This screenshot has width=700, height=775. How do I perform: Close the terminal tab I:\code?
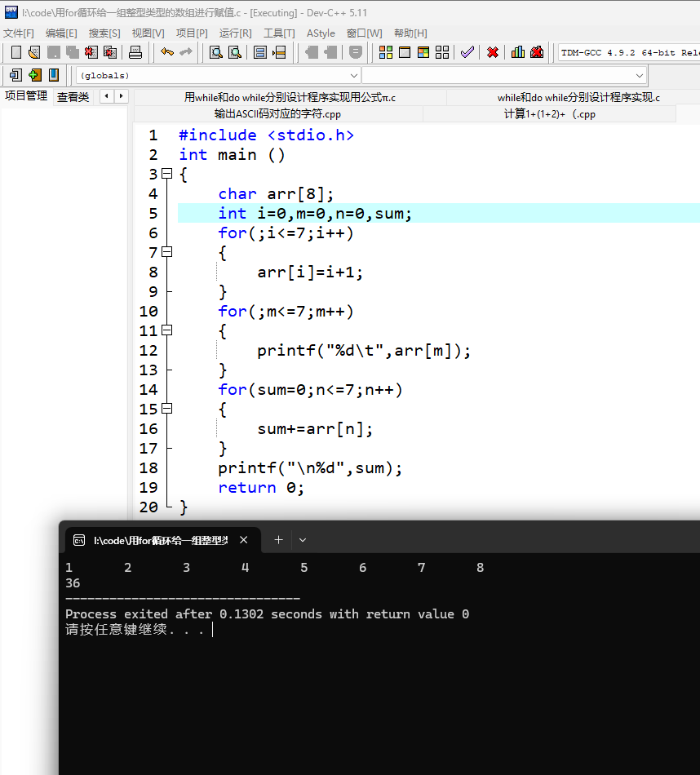tap(243, 540)
